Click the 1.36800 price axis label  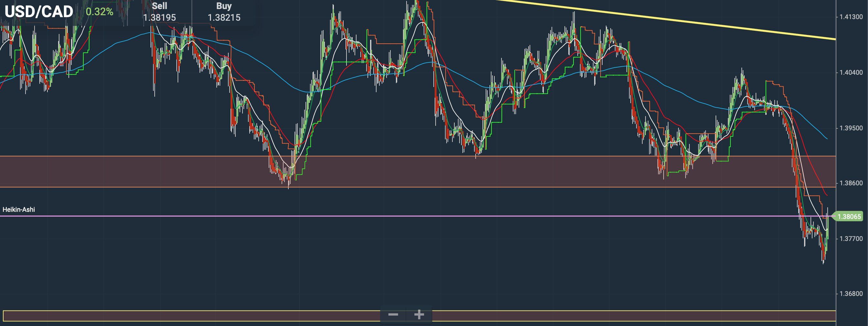point(851,294)
